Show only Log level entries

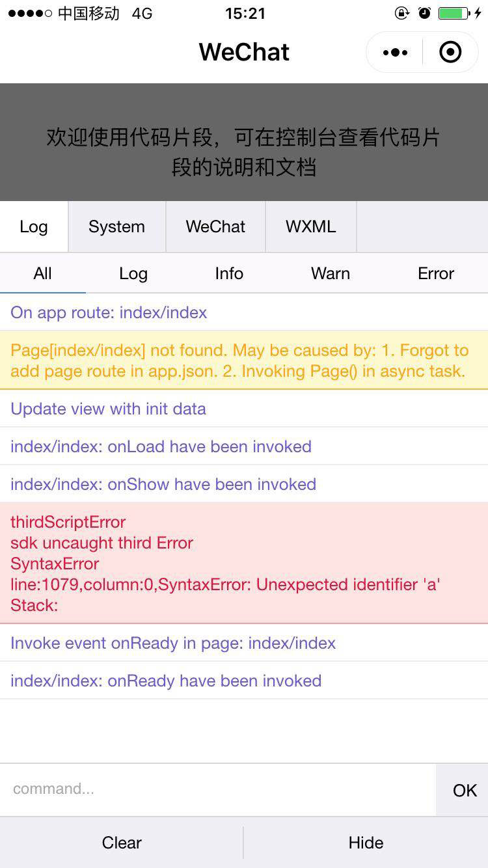click(x=133, y=273)
